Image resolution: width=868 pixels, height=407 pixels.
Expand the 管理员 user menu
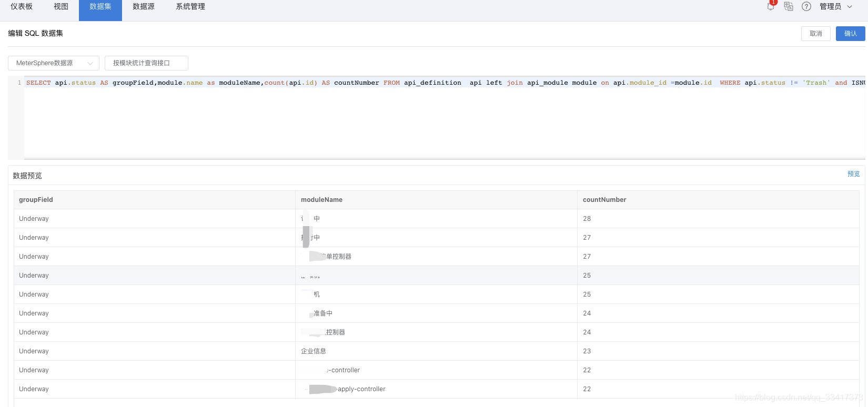click(x=835, y=6)
